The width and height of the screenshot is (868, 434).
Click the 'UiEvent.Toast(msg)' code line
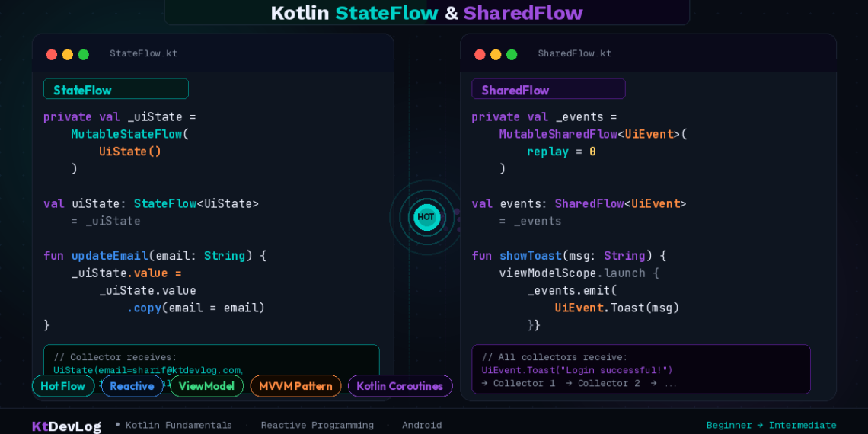pos(617,308)
